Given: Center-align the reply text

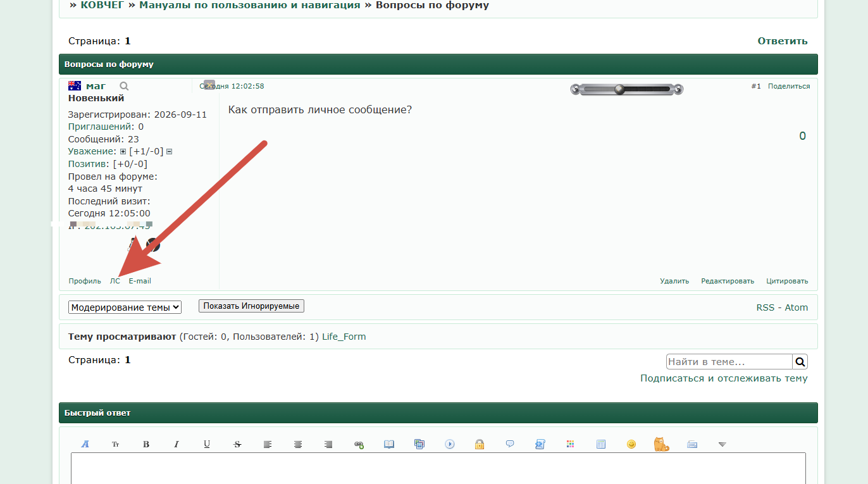Looking at the screenshot, I should pos(298,444).
